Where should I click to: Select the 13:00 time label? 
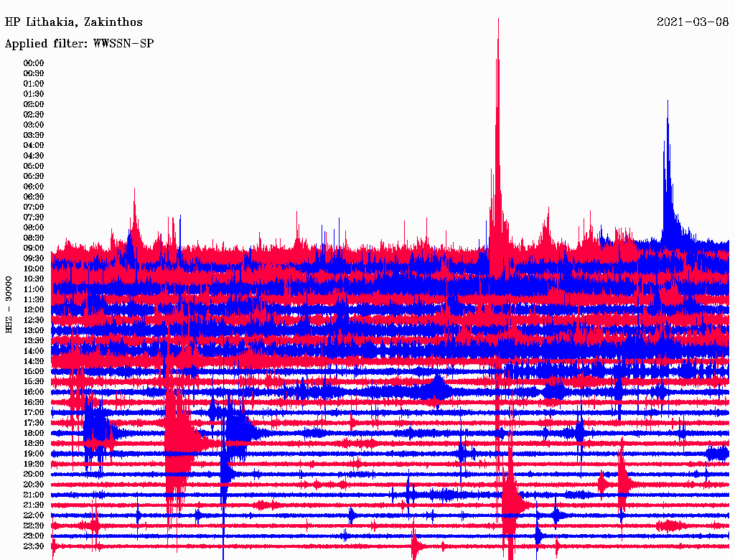point(34,331)
